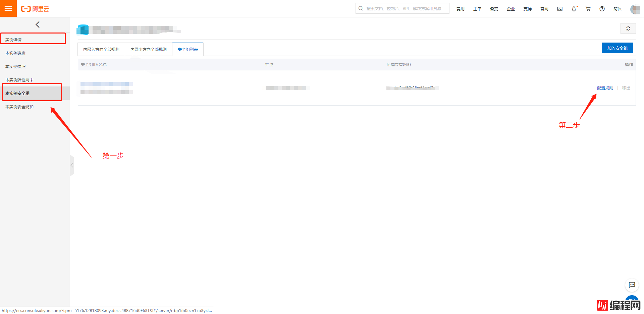
Task: Open the notification bell
Action: tap(574, 9)
